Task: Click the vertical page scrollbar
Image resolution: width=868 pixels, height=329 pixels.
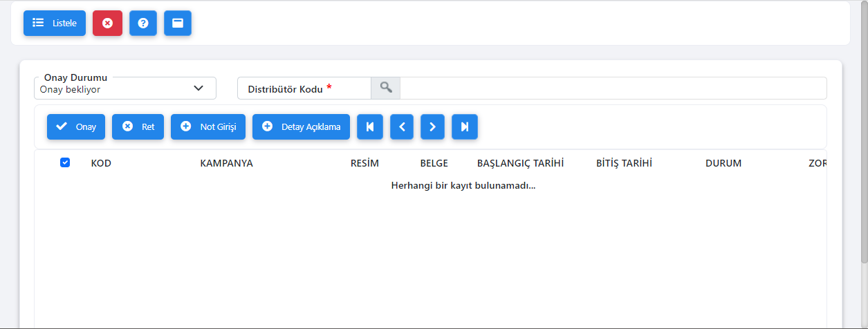Action: (864, 138)
